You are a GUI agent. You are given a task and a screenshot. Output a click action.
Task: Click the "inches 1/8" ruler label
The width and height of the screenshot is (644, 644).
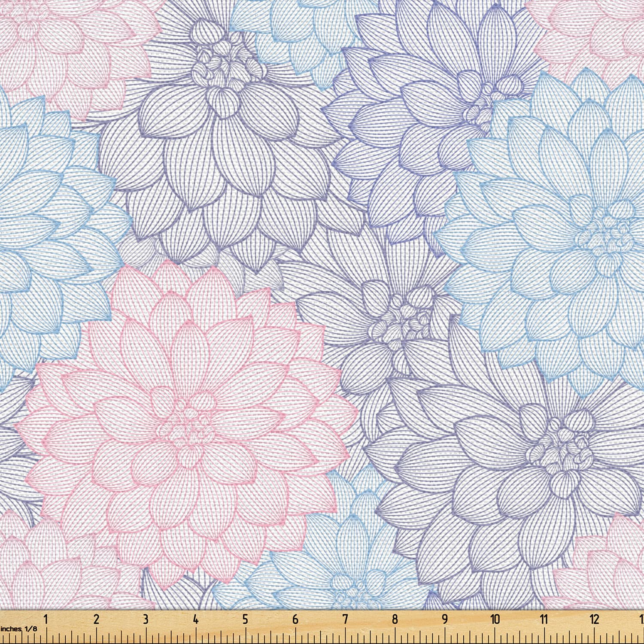point(18,629)
